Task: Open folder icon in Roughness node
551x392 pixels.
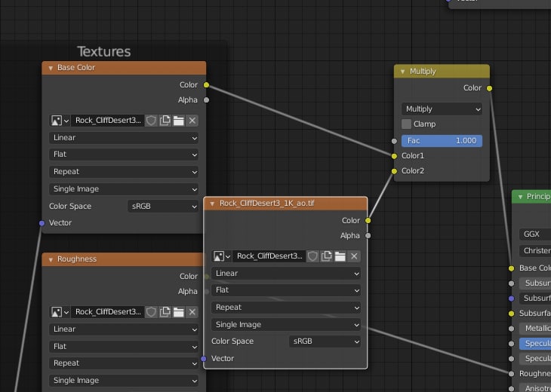Action: tap(179, 312)
